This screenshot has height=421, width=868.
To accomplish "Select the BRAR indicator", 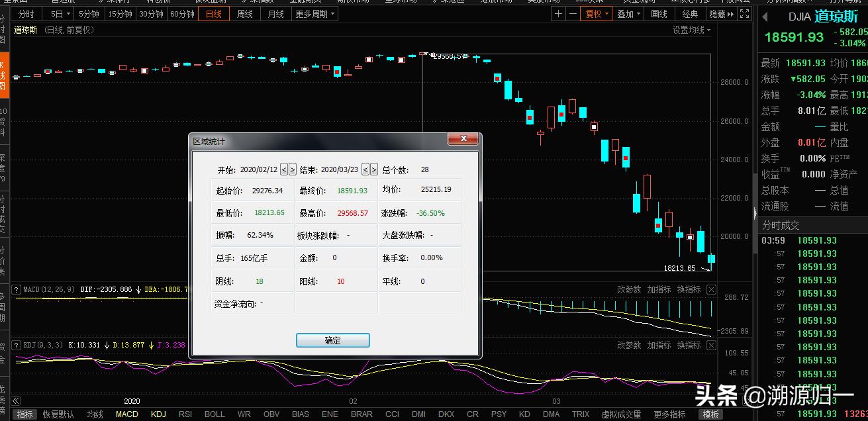I will 362,414.
